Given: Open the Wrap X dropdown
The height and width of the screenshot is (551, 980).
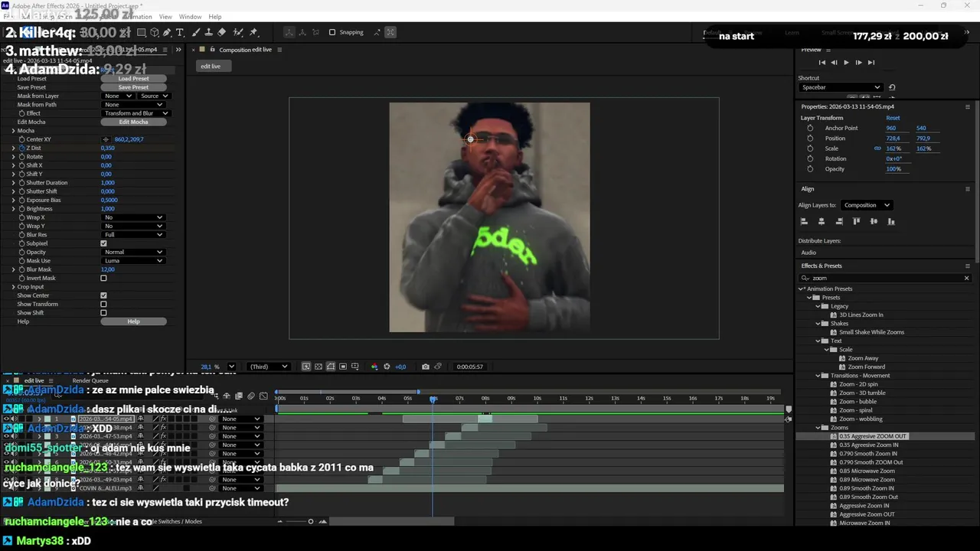Looking at the screenshot, I should pyautogui.click(x=133, y=217).
